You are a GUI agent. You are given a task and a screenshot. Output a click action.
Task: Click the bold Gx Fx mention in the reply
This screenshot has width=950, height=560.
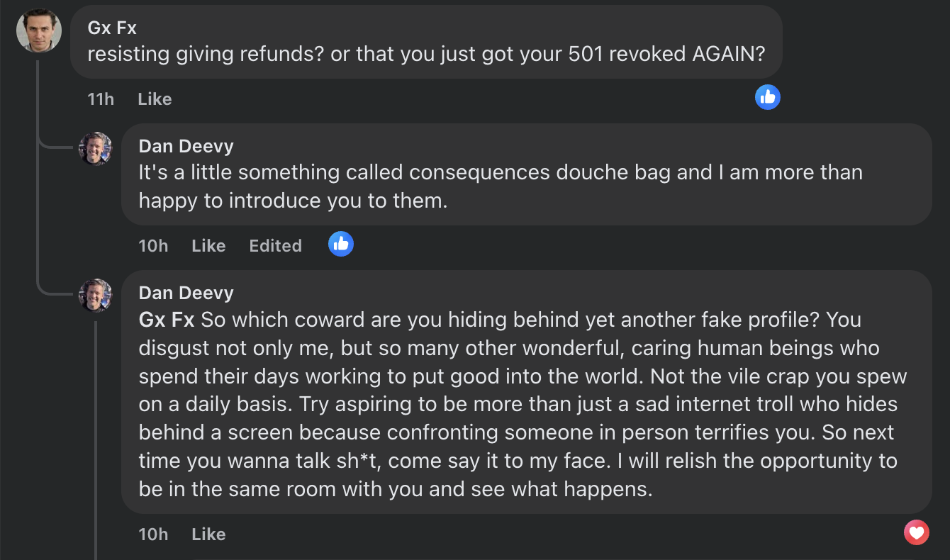(x=167, y=320)
